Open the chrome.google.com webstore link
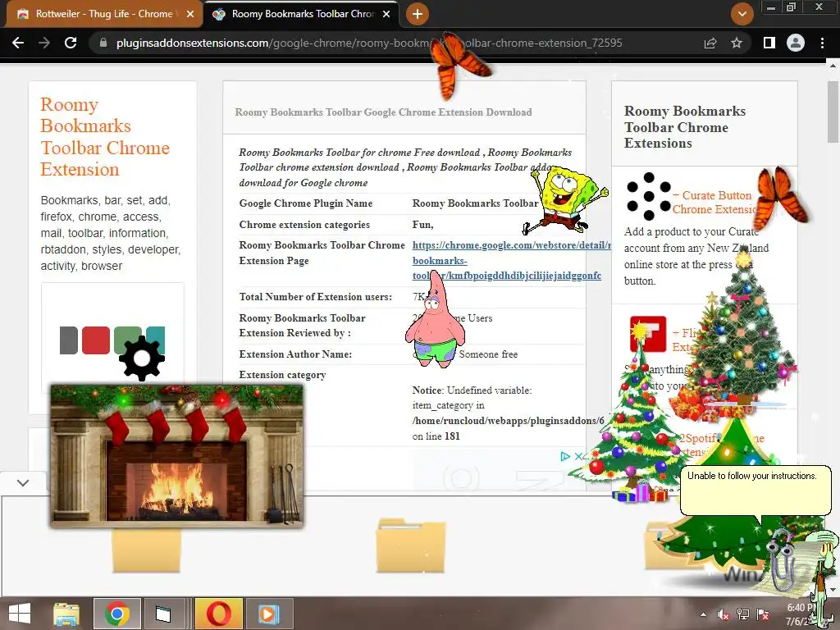 (x=512, y=260)
